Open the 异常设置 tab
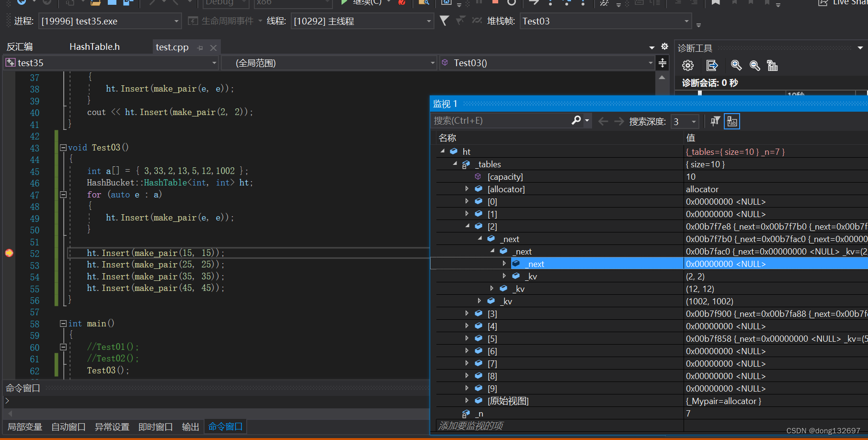The height and width of the screenshot is (440, 868). click(112, 427)
